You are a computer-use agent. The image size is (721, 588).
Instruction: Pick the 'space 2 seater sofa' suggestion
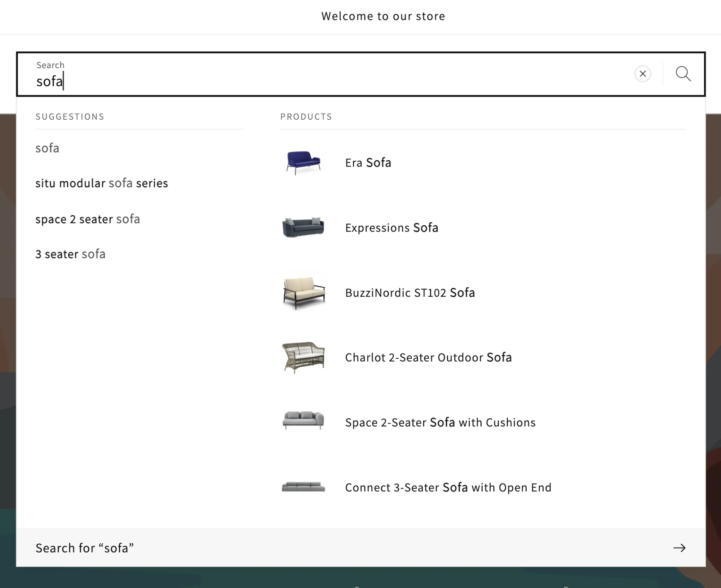coord(88,219)
